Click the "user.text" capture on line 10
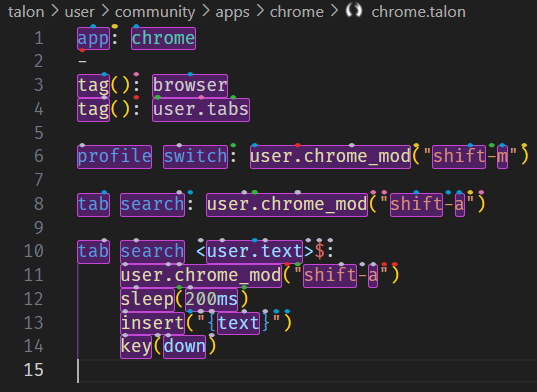Image resolution: width=537 pixels, height=392 pixels. point(254,252)
